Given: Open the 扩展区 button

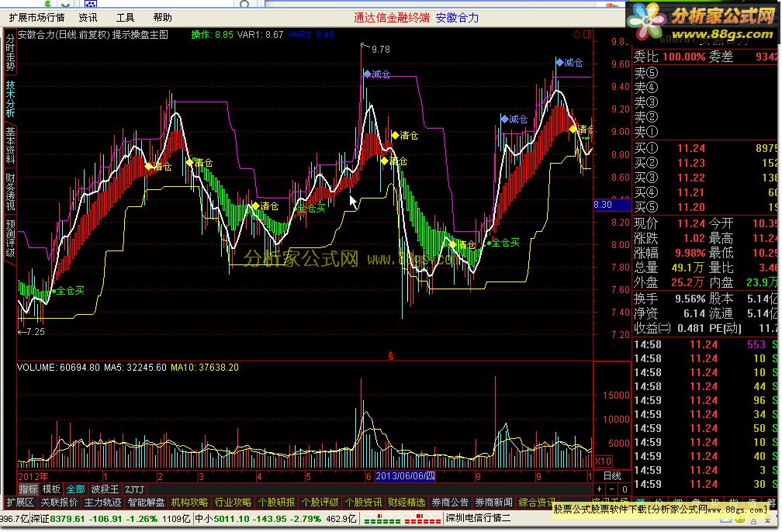Looking at the screenshot, I should coord(20,502).
